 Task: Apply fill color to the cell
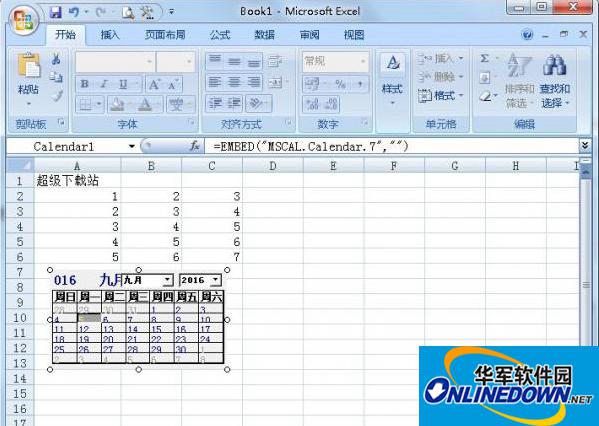click(x=117, y=104)
